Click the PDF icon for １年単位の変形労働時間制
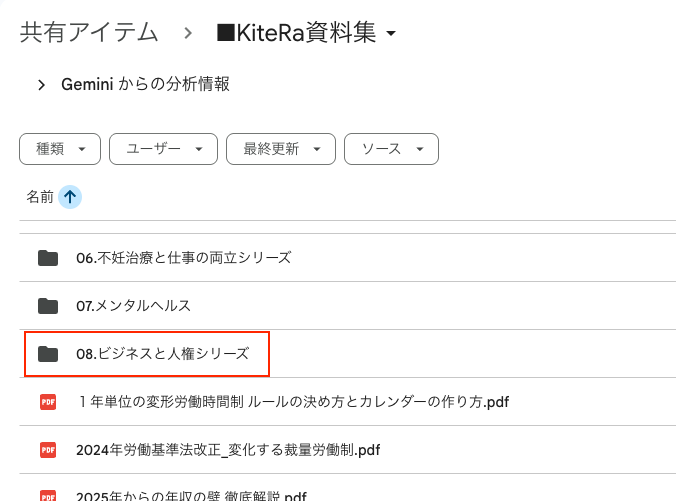This screenshot has height=501, width=676. coord(48,402)
